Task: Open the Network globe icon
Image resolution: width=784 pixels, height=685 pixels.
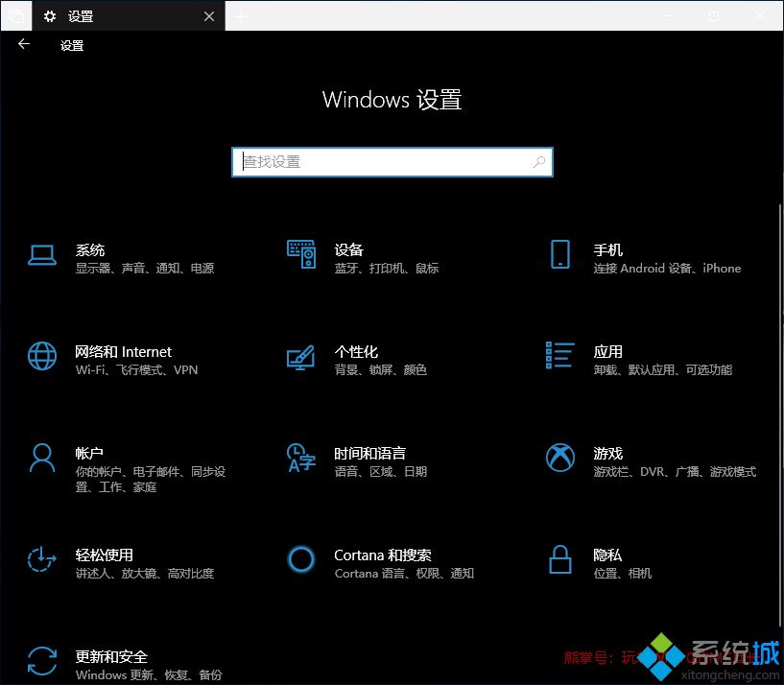Action: [42, 356]
